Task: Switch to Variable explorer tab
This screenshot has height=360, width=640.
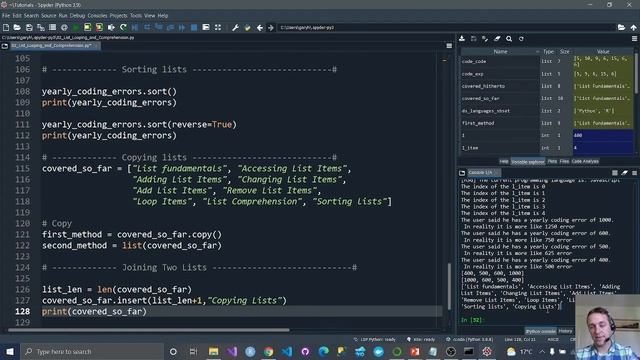Action: coord(528,162)
